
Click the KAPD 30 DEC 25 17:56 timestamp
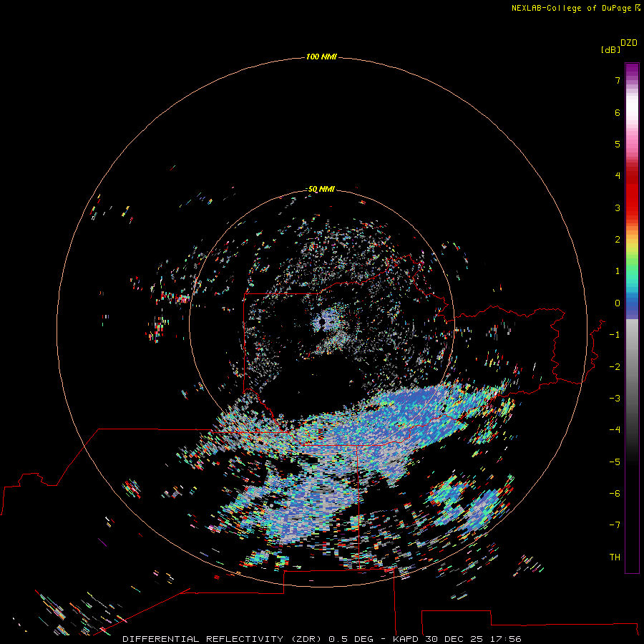[x=457, y=639]
